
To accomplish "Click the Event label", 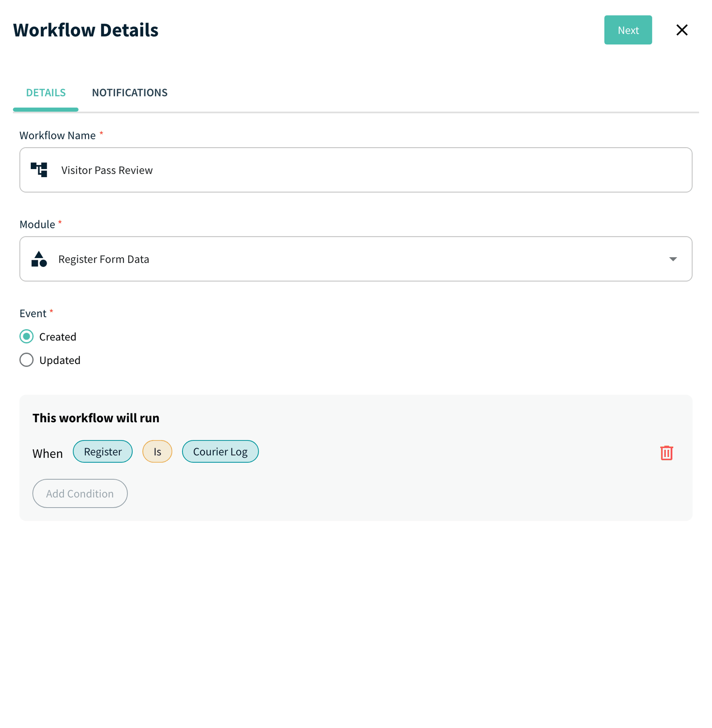I will (x=33, y=313).
